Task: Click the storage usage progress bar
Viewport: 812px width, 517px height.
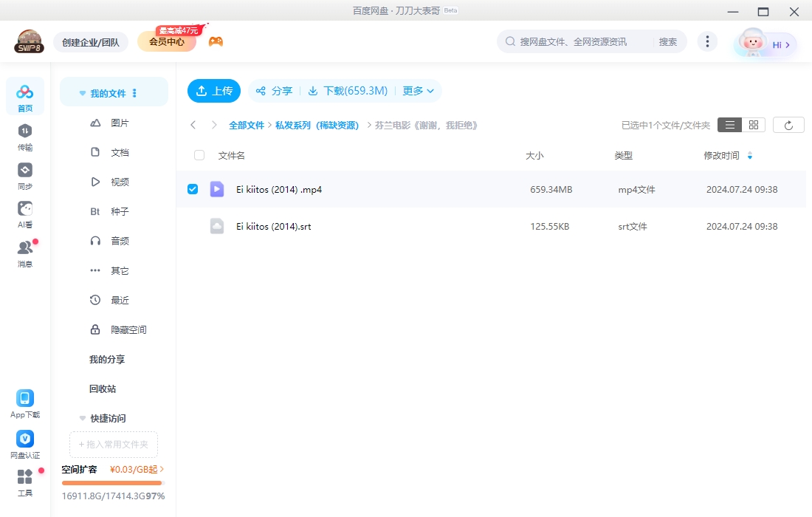Action: pyautogui.click(x=111, y=482)
